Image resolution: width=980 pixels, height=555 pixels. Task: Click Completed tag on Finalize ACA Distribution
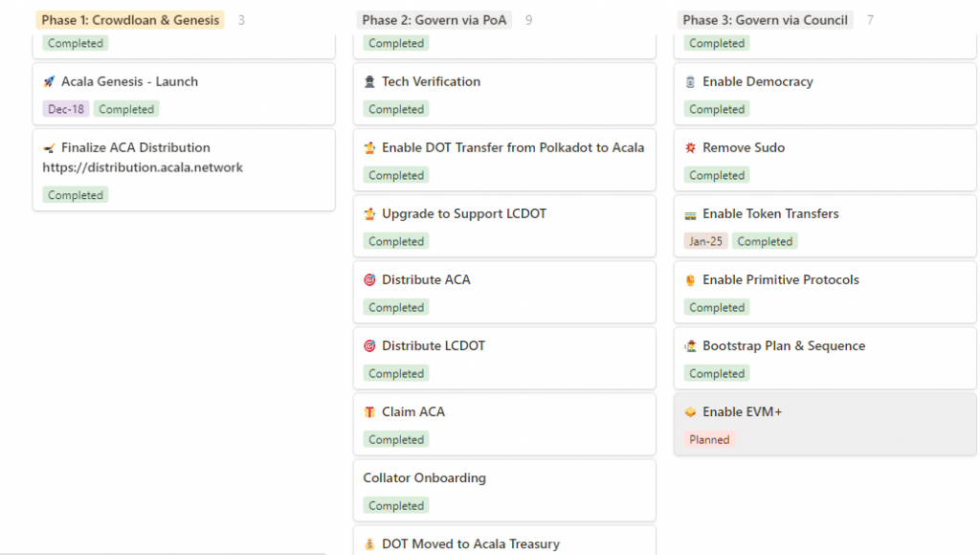(x=76, y=195)
